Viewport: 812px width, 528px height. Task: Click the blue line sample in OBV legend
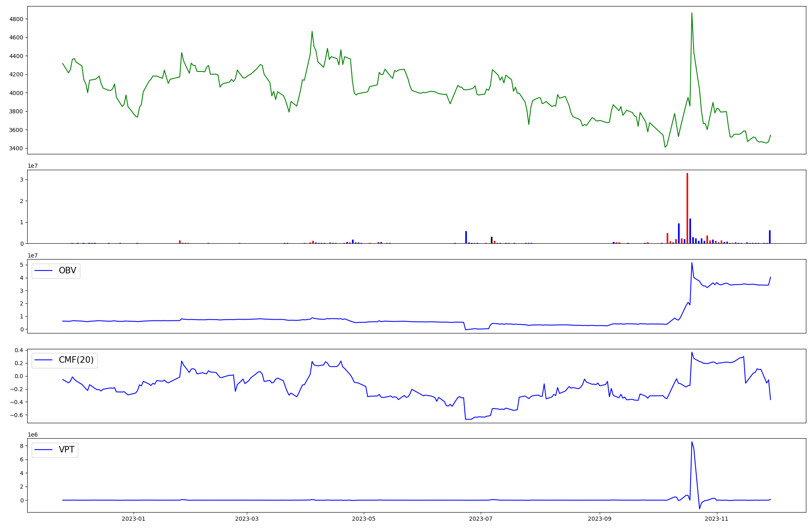coord(44,270)
